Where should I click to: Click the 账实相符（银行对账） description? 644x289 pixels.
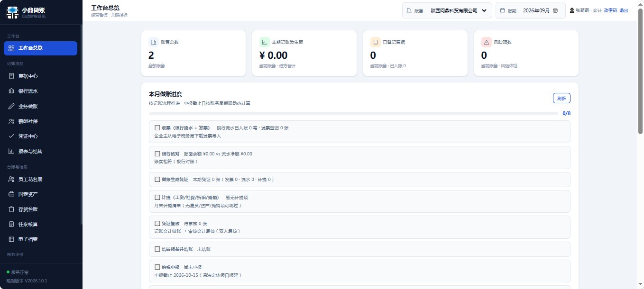176,162
